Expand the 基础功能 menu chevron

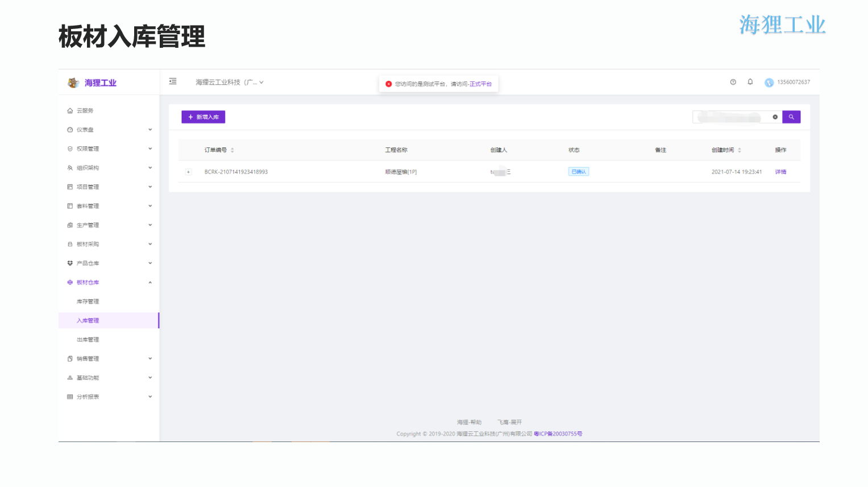point(150,378)
